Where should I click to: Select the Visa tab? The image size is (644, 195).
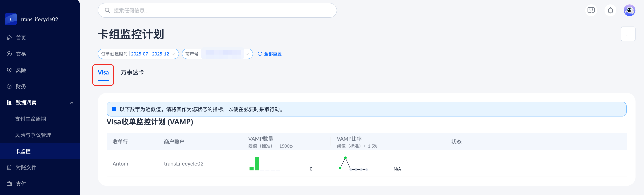103,72
